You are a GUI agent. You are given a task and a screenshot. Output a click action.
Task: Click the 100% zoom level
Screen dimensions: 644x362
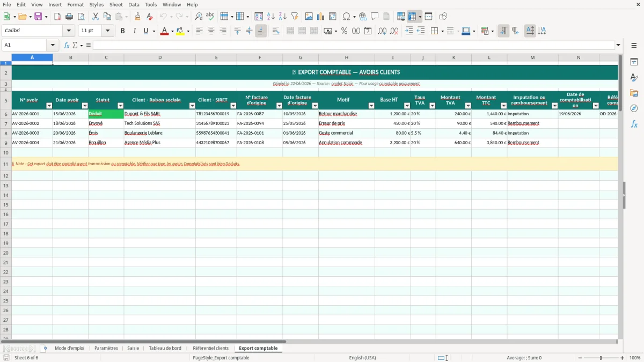(x=635, y=358)
